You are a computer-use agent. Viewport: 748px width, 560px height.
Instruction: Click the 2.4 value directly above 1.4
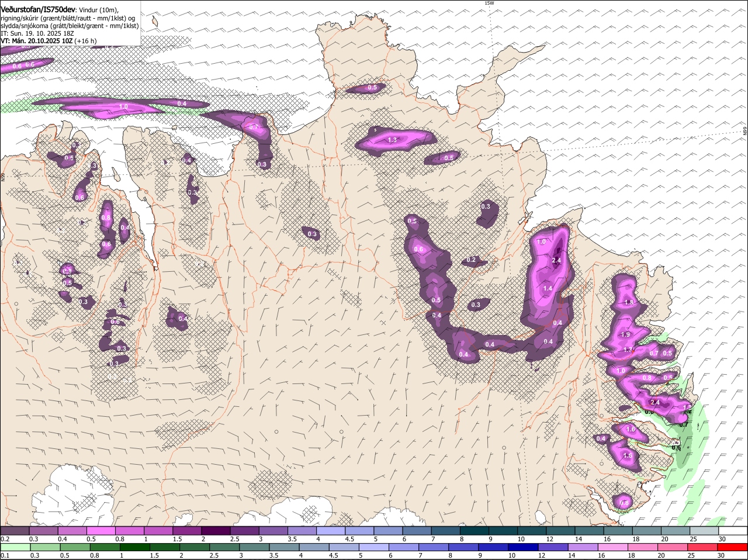click(556, 260)
